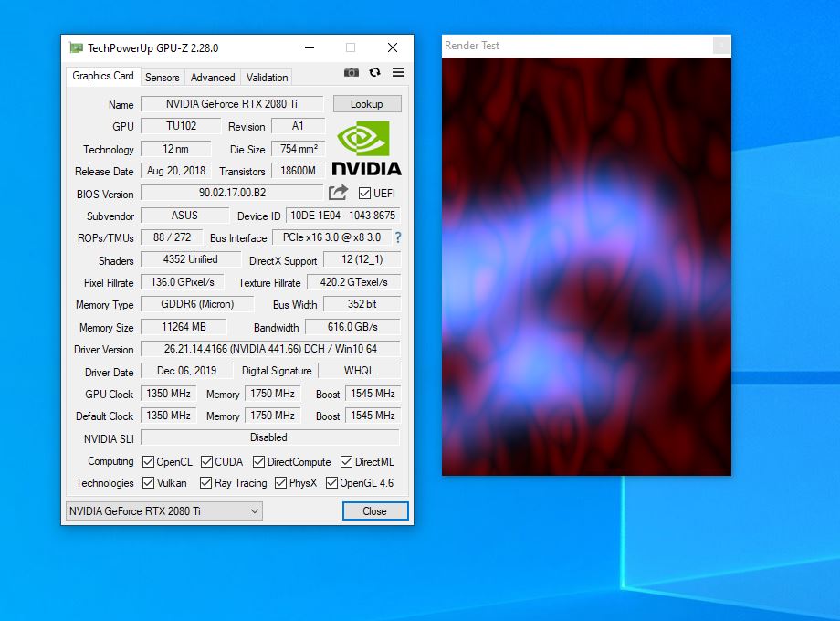Click the Technology 12 nm field

point(175,149)
